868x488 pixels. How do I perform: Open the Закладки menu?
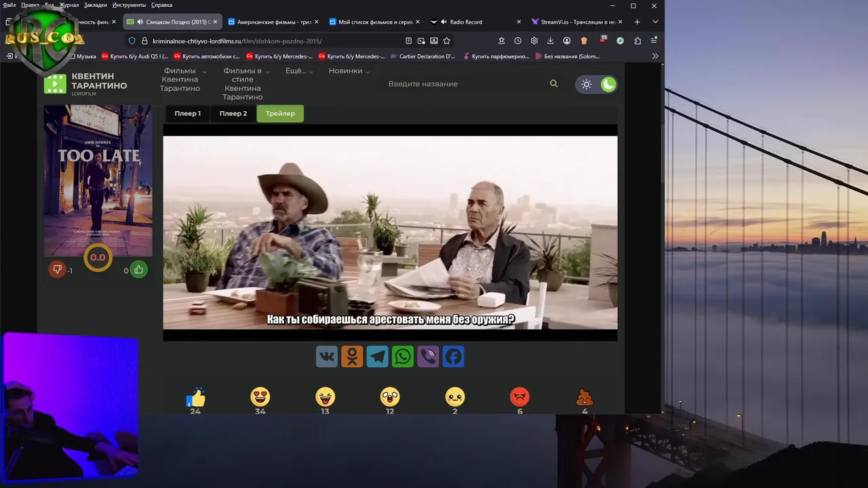(x=96, y=5)
